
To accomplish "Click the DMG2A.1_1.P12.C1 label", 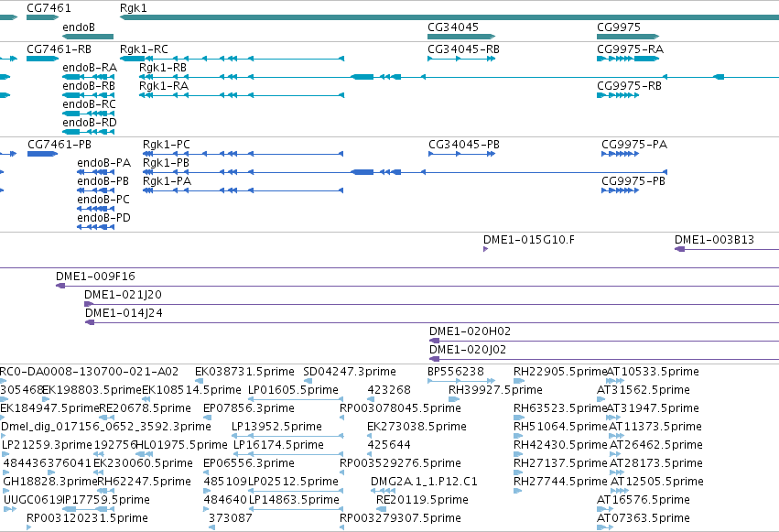I will [x=424, y=482].
